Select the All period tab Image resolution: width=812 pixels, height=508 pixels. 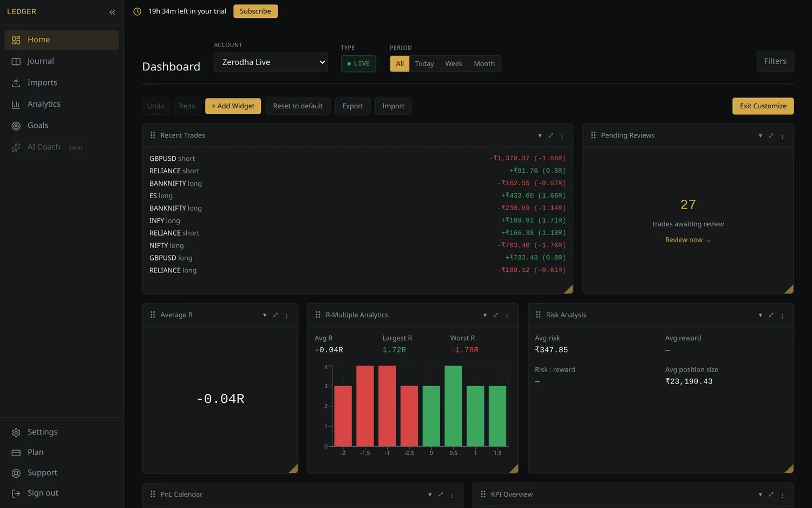[x=400, y=63]
